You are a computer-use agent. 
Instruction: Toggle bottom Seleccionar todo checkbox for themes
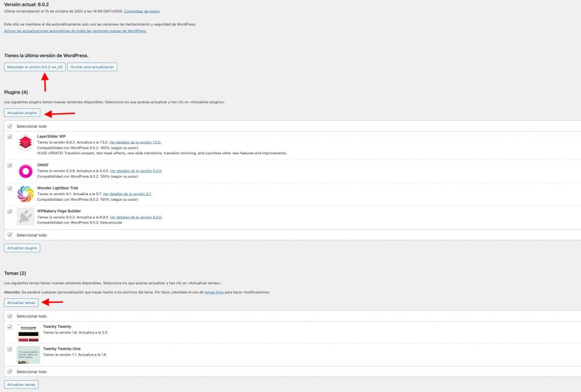tap(10, 371)
